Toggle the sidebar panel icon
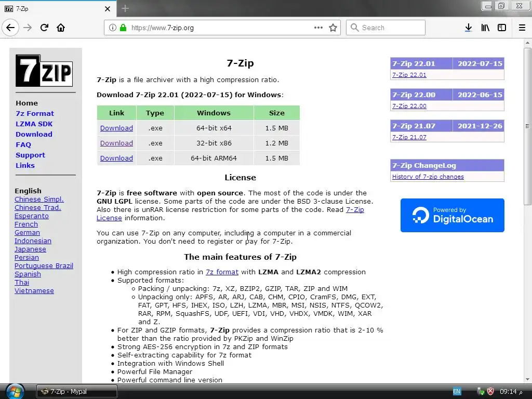This screenshot has width=532, height=399. [502, 28]
